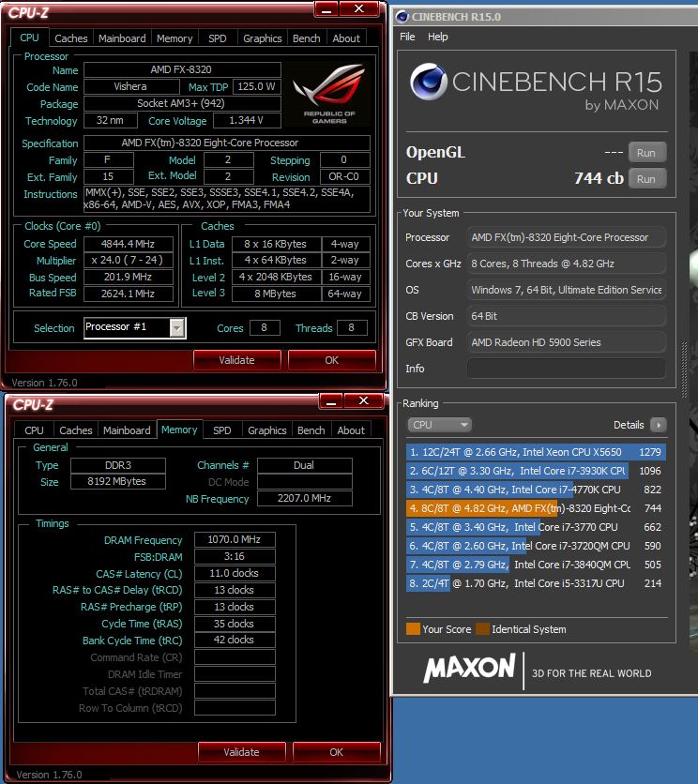Click the Core Speed value 4844.4 MHz
The height and width of the screenshot is (784, 698).
pyautogui.click(x=129, y=244)
